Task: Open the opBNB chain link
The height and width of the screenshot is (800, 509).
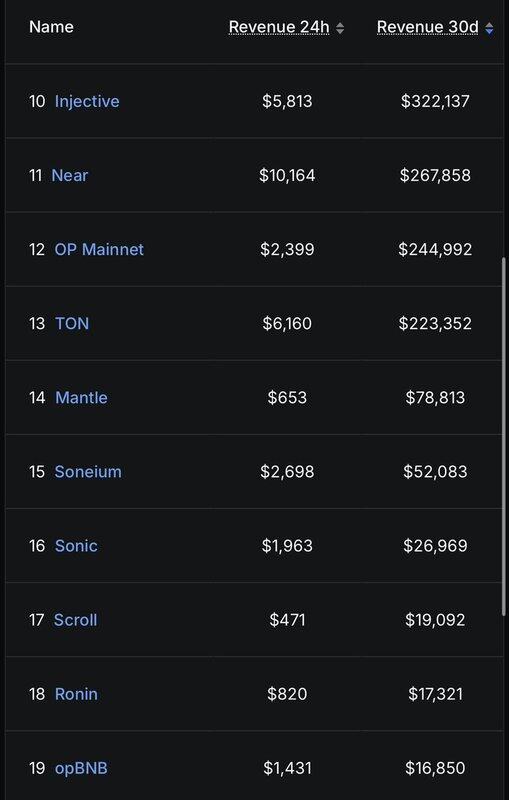Action: pyautogui.click(x=81, y=768)
